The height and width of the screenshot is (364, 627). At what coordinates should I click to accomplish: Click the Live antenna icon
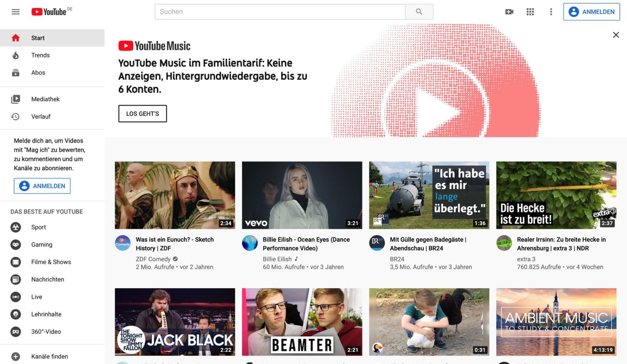click(16, 297)
